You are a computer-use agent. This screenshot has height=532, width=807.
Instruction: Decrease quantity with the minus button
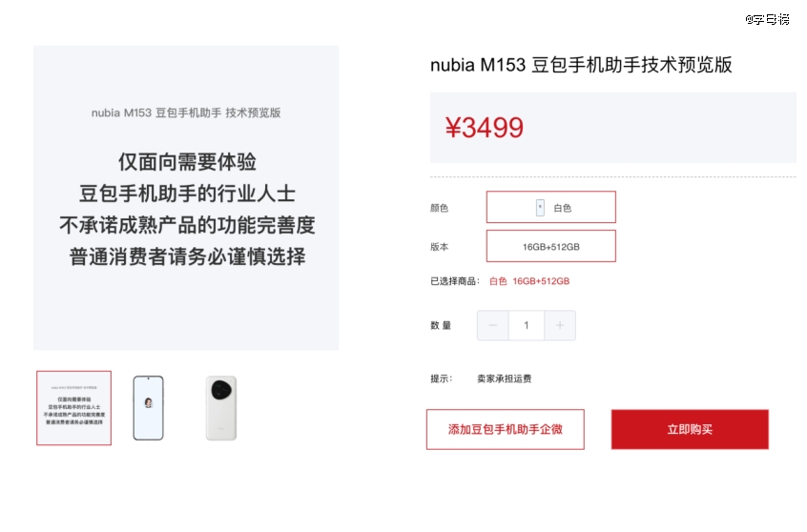(492, 326)
